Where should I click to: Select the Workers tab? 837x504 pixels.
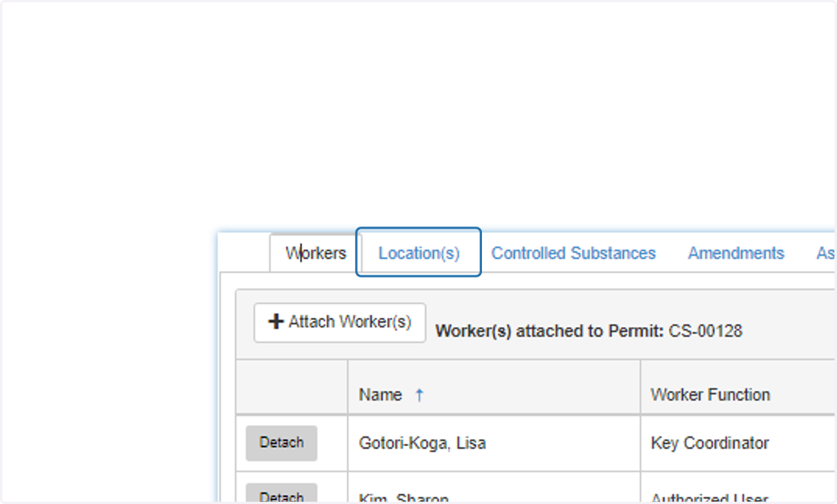315,253
